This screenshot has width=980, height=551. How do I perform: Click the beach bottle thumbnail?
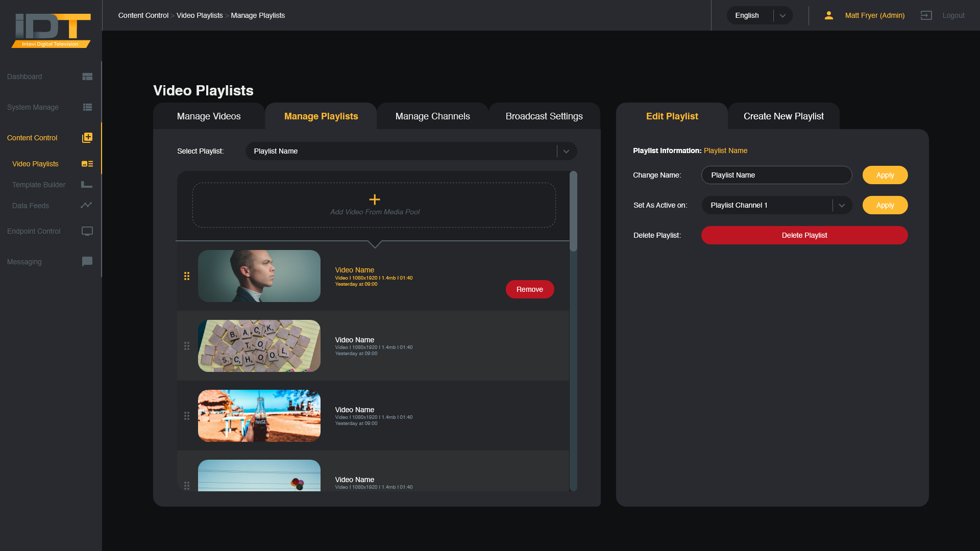click(x=259, y=416)
